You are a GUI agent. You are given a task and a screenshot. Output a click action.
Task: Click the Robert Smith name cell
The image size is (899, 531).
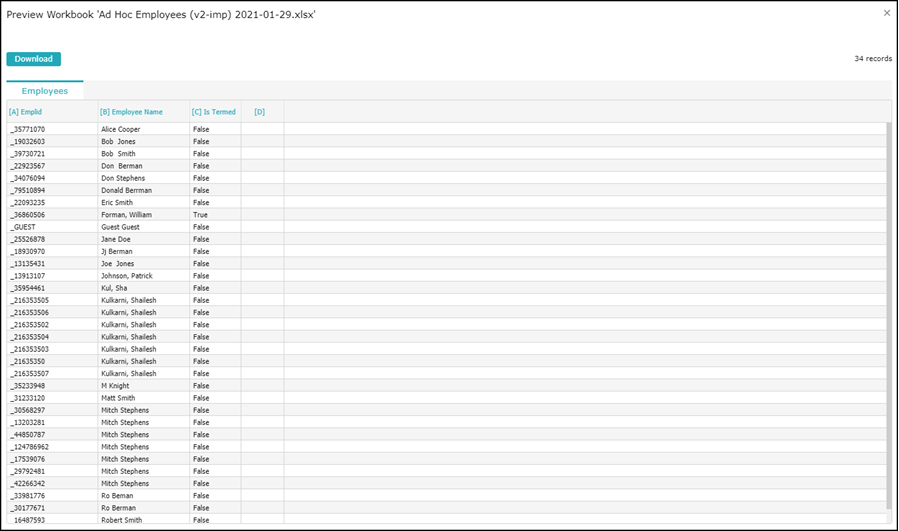pos(122,520)
